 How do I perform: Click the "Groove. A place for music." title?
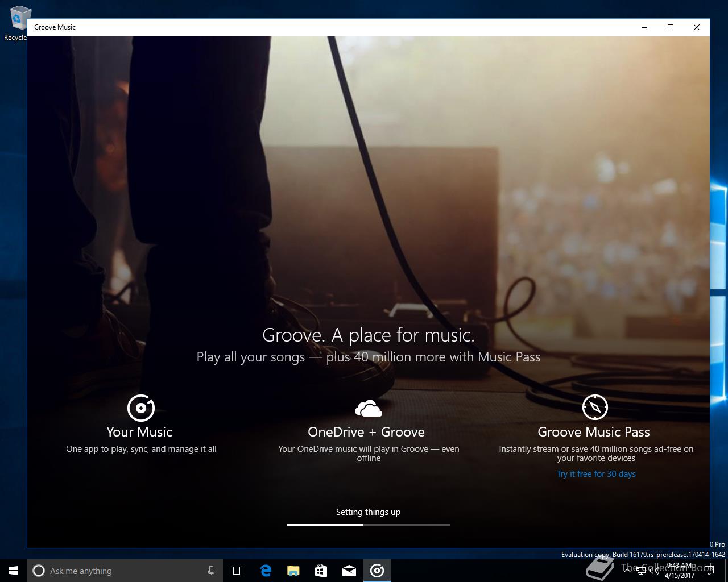coord(369,335)
